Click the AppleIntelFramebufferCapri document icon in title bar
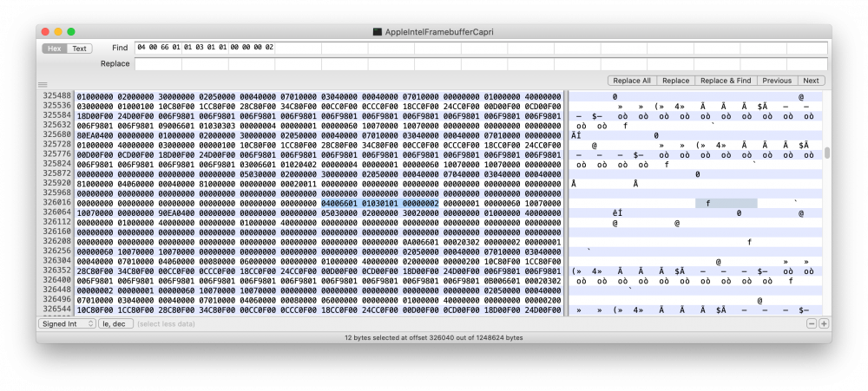The height and width of the screenshot is (391, 868). [378, 32]
